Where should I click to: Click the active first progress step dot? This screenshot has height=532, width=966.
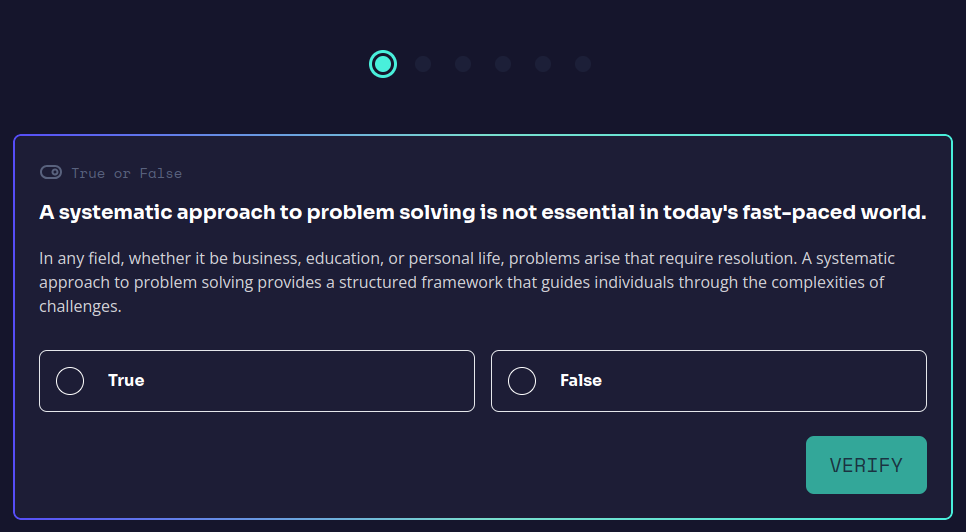tap(383, 64)
